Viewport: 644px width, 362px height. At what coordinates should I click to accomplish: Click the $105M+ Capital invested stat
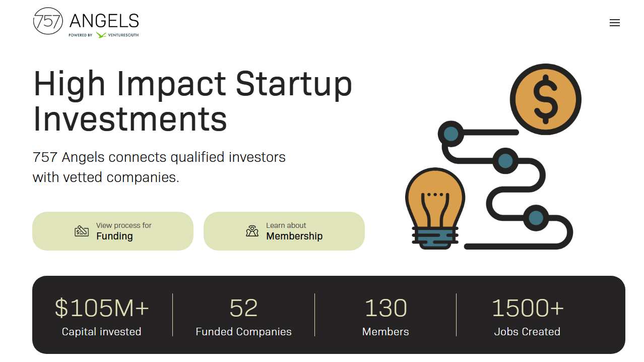[x=102, y=316]
